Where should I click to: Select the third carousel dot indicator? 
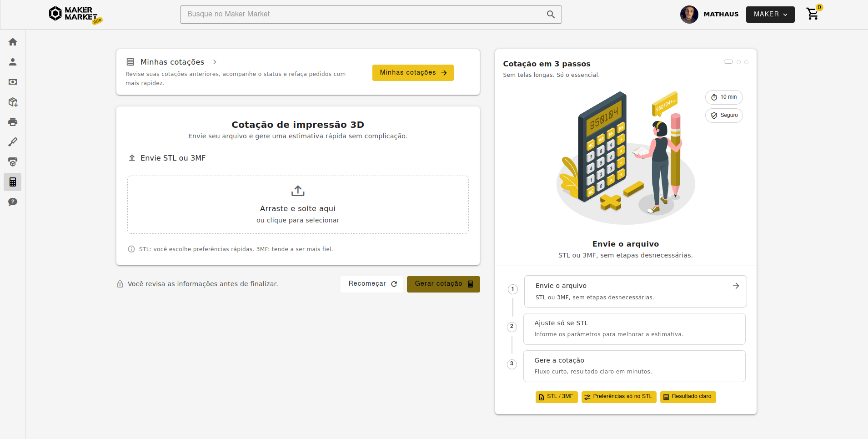click(x=746, y=62)
